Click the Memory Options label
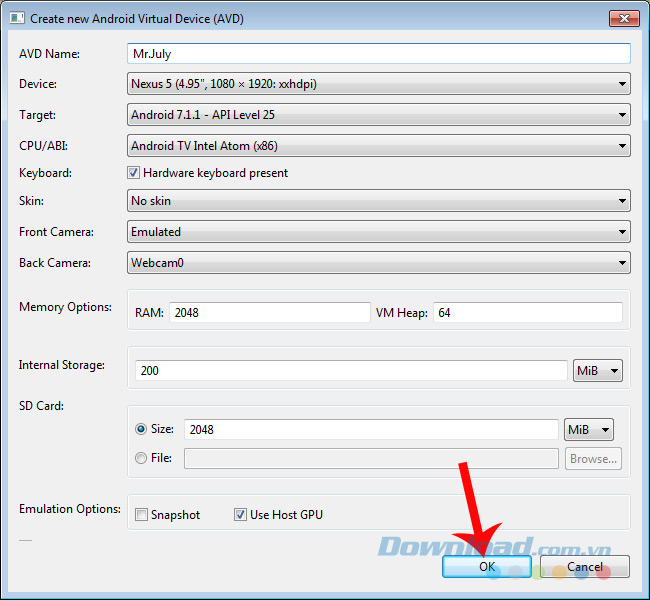Viewport: 650px width, 600px height. click(65, 307)
